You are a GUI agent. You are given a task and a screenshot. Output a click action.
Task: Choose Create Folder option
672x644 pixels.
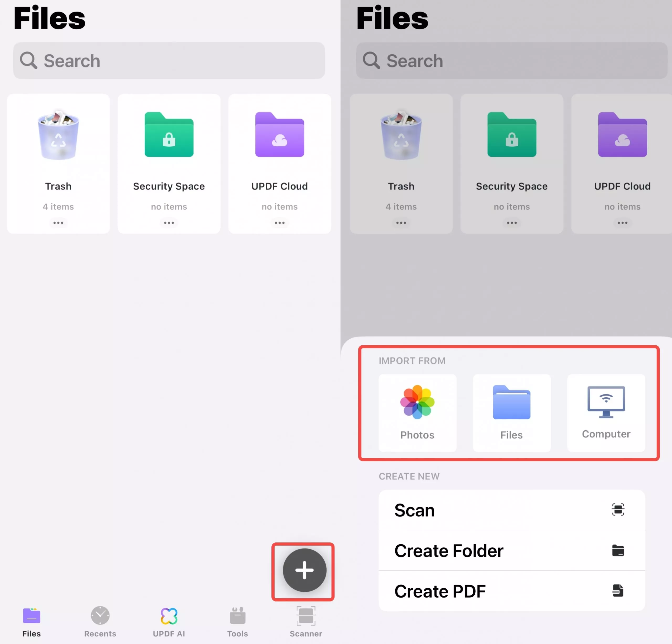click(x=511, y=550)
